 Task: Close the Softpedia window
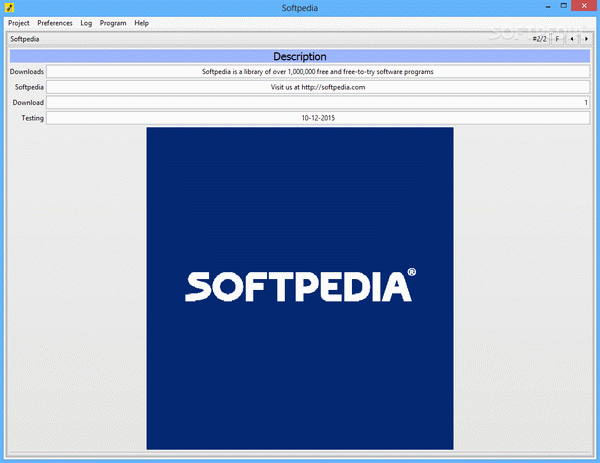coord(584,6)
